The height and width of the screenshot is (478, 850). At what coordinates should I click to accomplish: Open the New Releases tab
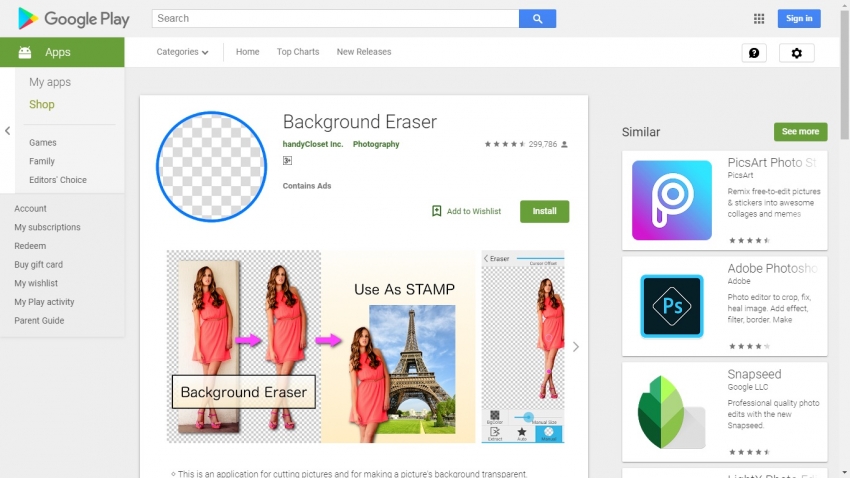click(364, 52)
